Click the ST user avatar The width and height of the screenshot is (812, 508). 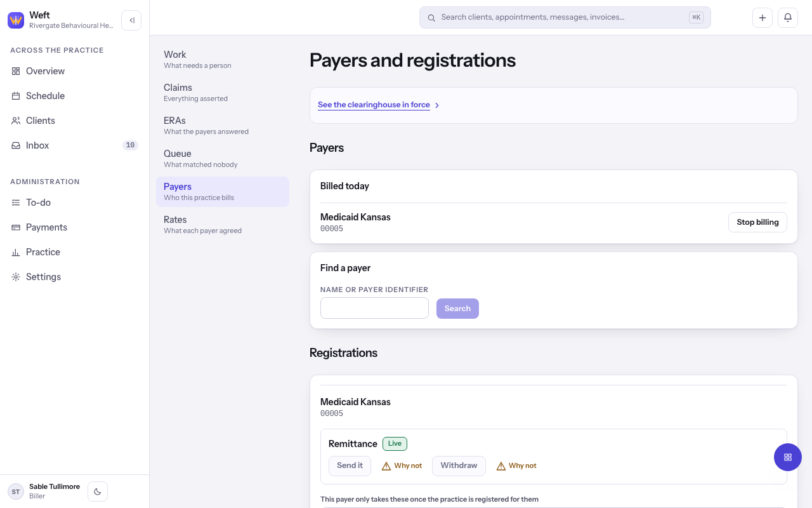(x=16, y=491)
